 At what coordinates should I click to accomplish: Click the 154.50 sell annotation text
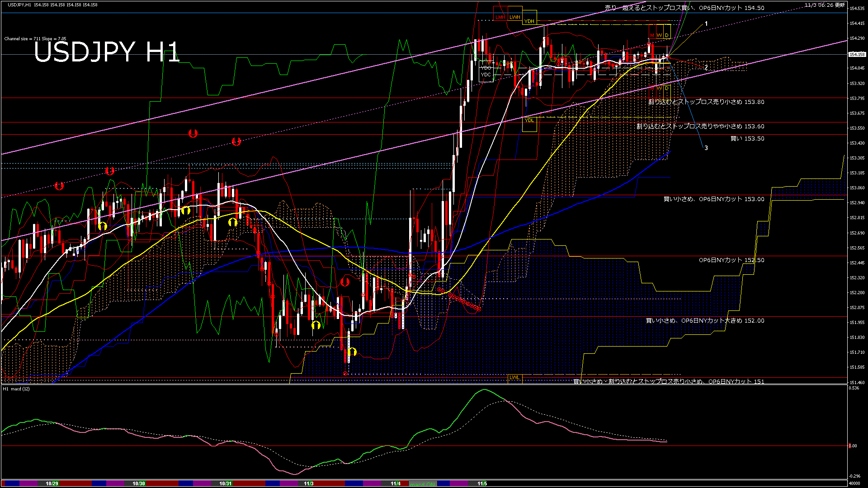[684, 8]
